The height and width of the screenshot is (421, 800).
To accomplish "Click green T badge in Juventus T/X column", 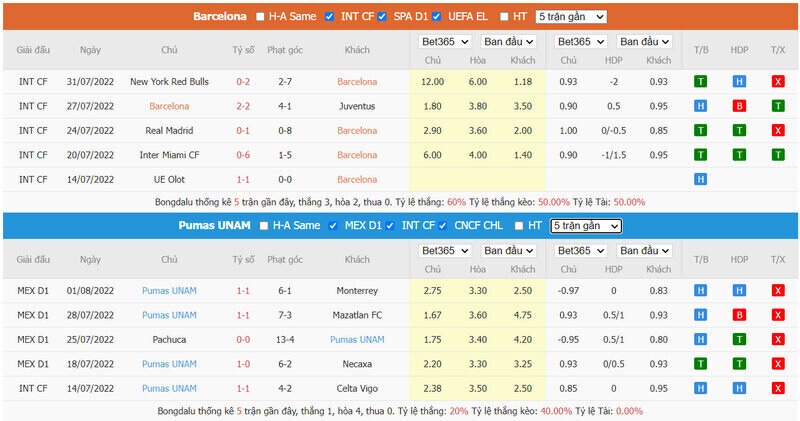I will (778, 106).
